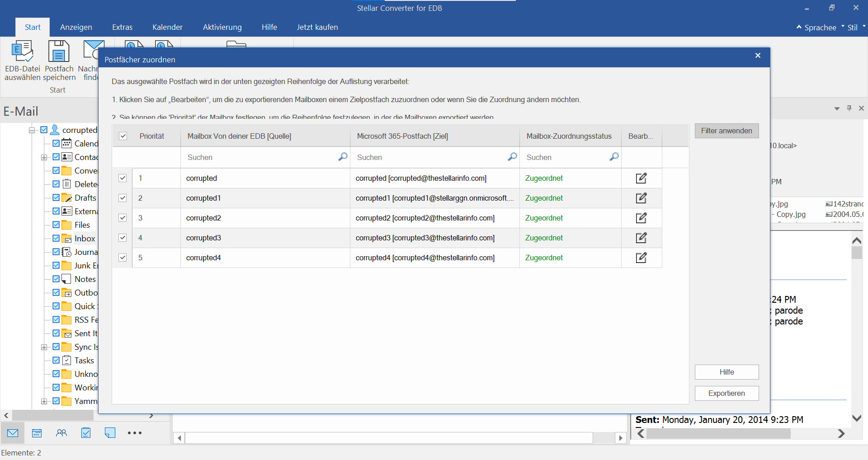
Task: Click the Microsoft 365-Postfach [Ziel] column header
Action: tap(435, 136)
